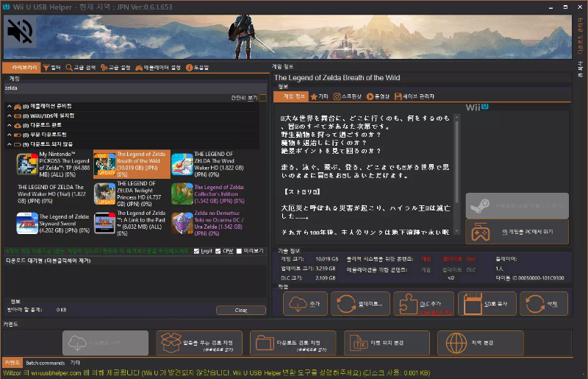Uncheck the Legit checkbox
Viewport: 588px width, 379px height.
point(196,251)
